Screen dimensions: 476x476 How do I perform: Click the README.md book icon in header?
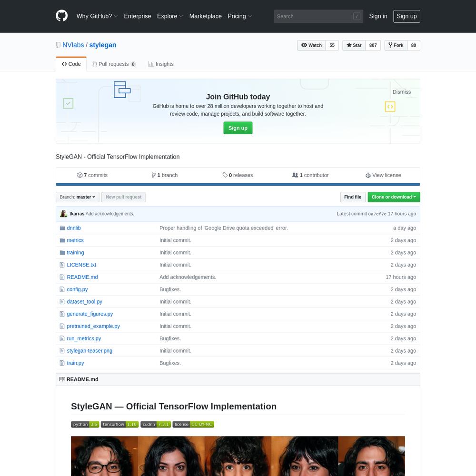click(62, 379)
